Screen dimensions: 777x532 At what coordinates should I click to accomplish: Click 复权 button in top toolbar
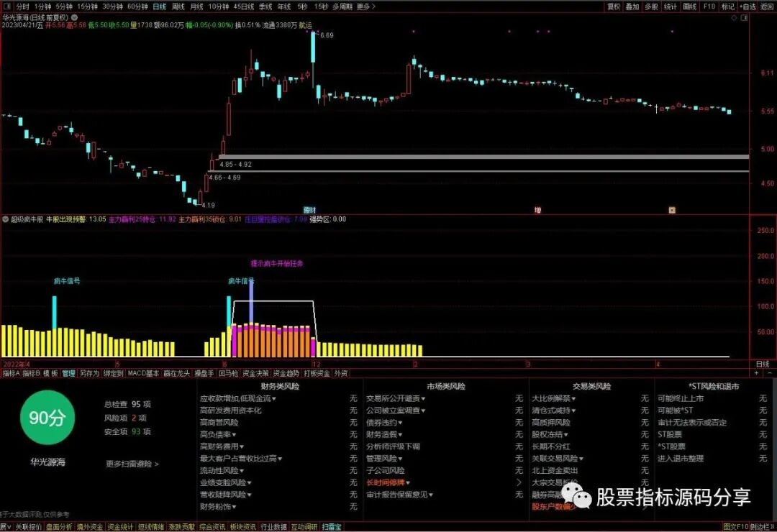click(x=614, y=6)
